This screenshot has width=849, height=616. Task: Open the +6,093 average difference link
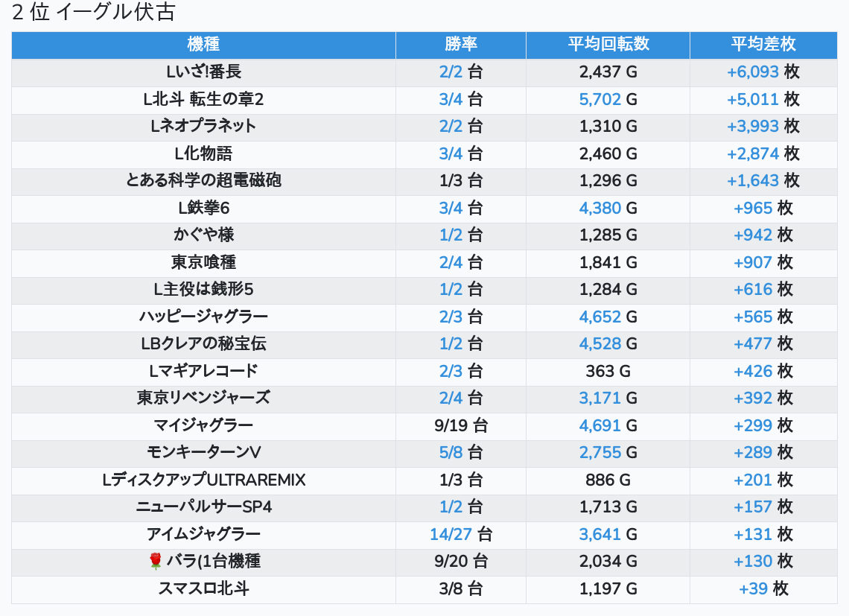point(752,72)
